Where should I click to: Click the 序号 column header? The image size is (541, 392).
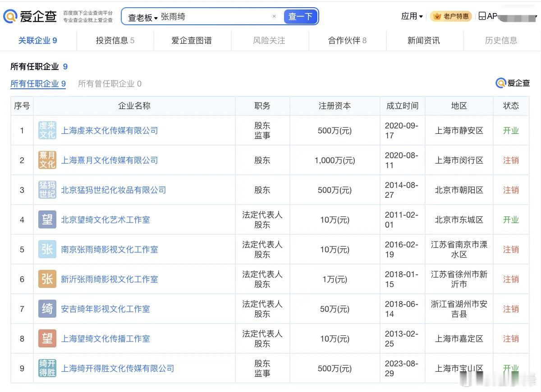click(x=22, y=106)
